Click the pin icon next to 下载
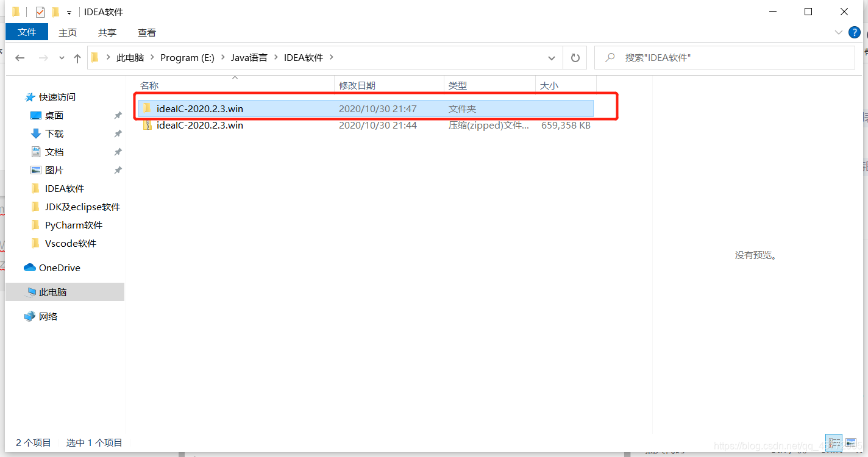Viewport: 868px width, 457px height. pos(118,133)
